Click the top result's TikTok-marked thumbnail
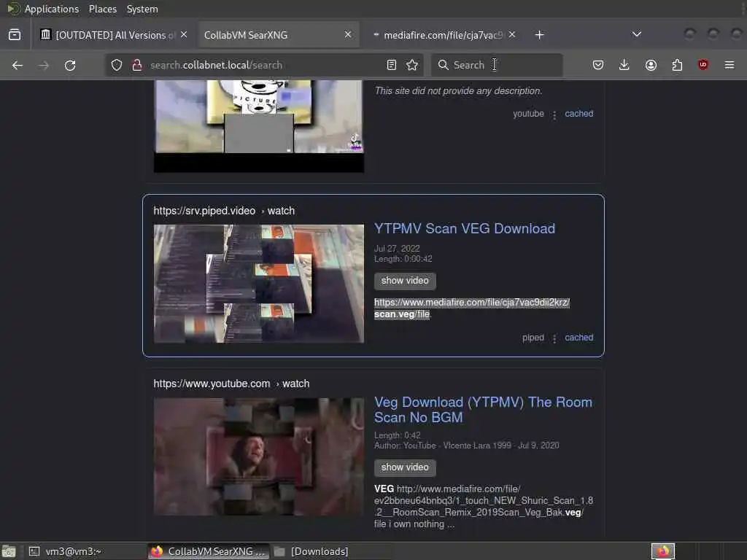Viewport: 747px width, 560px height. click(259, 126)
